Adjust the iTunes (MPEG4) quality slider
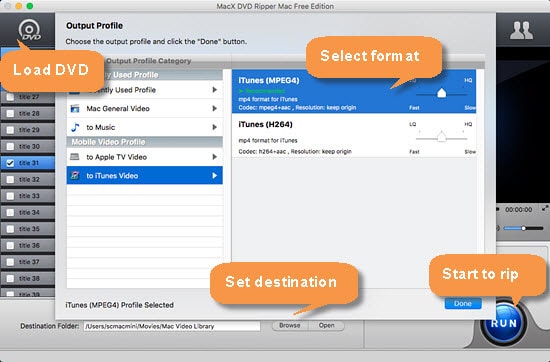The height and width of the screenshot is (362, 550). 442,93
